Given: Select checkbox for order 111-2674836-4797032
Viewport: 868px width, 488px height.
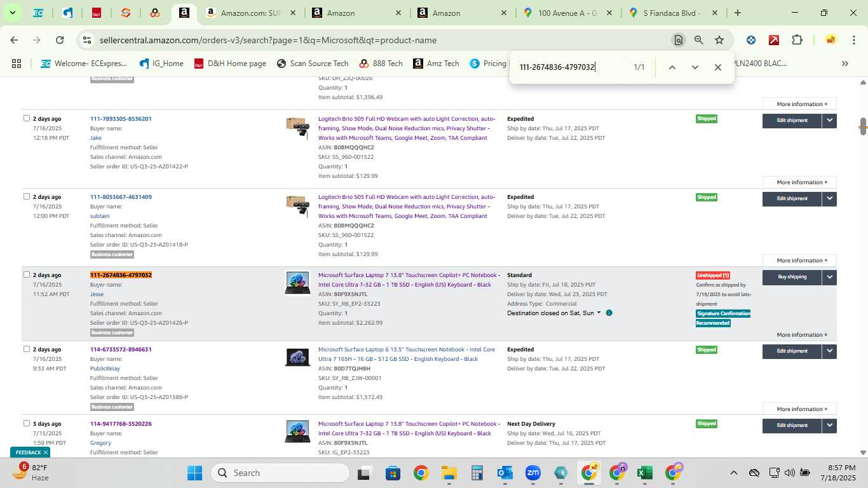Looking at the screenshot, I should [27, 274].
